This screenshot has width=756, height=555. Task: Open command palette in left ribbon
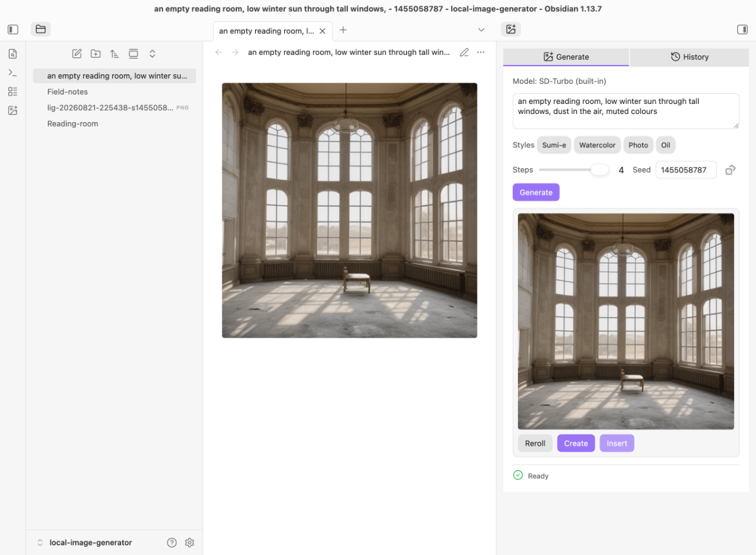pyautogui.click(x=13, y=72)
